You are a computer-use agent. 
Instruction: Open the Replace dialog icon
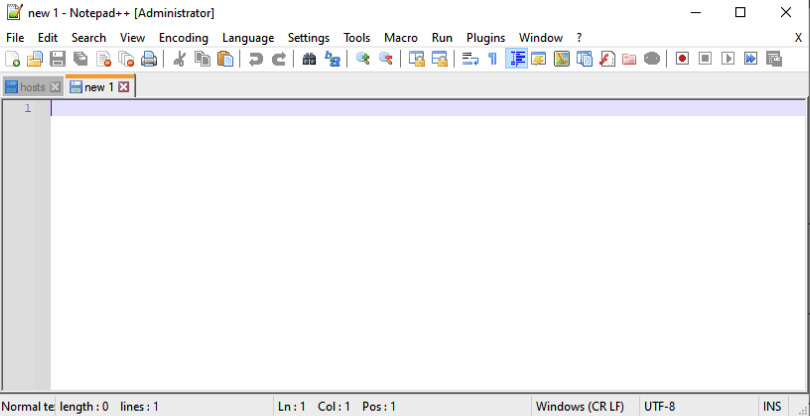pos(332,59)
